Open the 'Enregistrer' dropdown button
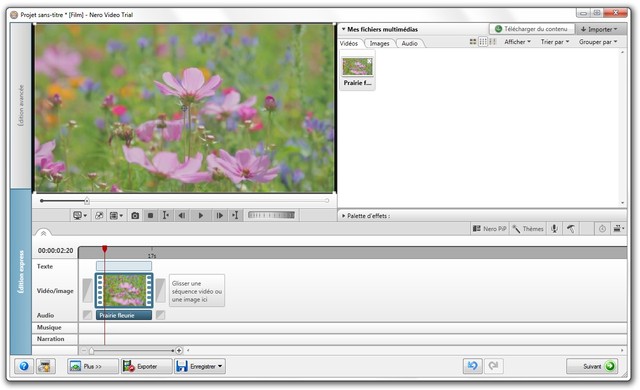Screen dimensions: 640x390 coord(200,366)
